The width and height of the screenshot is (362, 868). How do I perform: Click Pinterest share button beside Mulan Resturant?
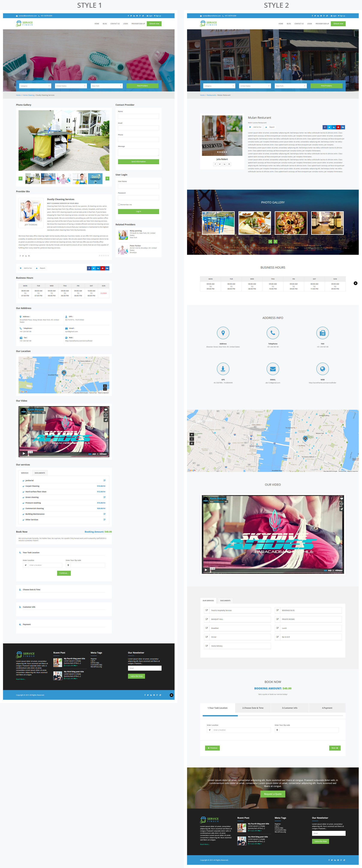click(x=338, y=127)
